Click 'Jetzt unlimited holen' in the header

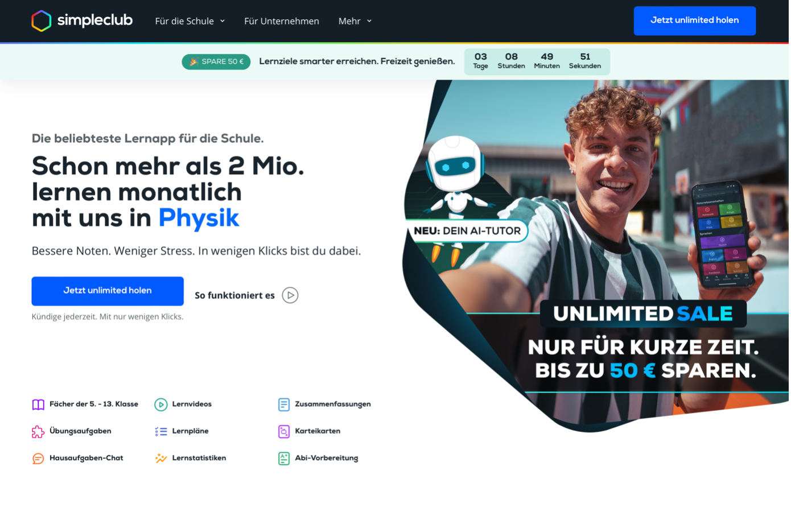click(697, 21)
